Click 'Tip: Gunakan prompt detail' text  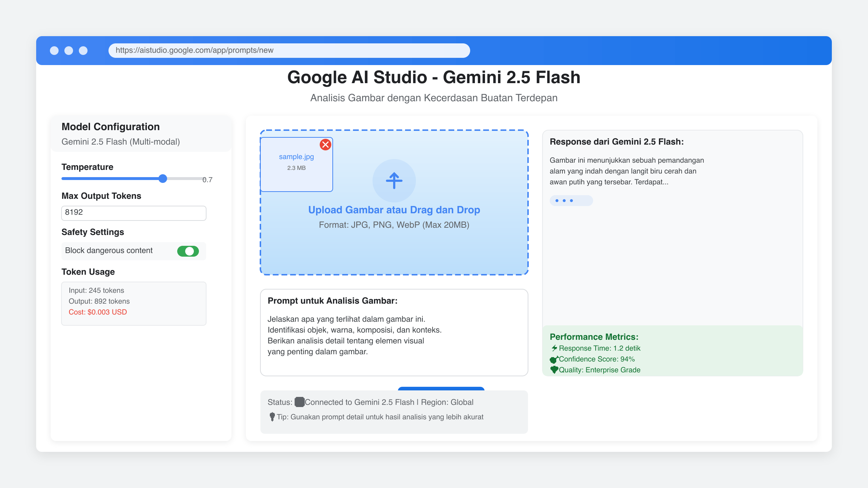pos(380,417)
